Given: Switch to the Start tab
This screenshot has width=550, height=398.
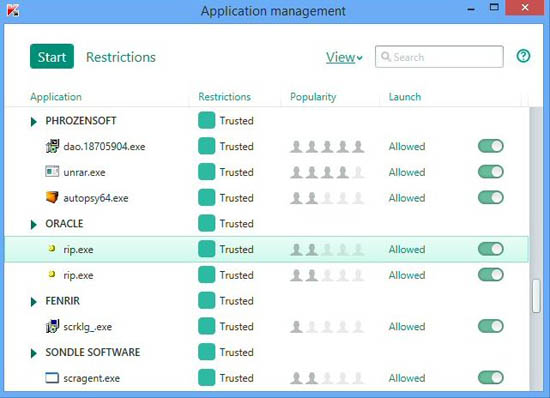Looking at the screenshot, I should pyautogui.click(x=52, y=56).
